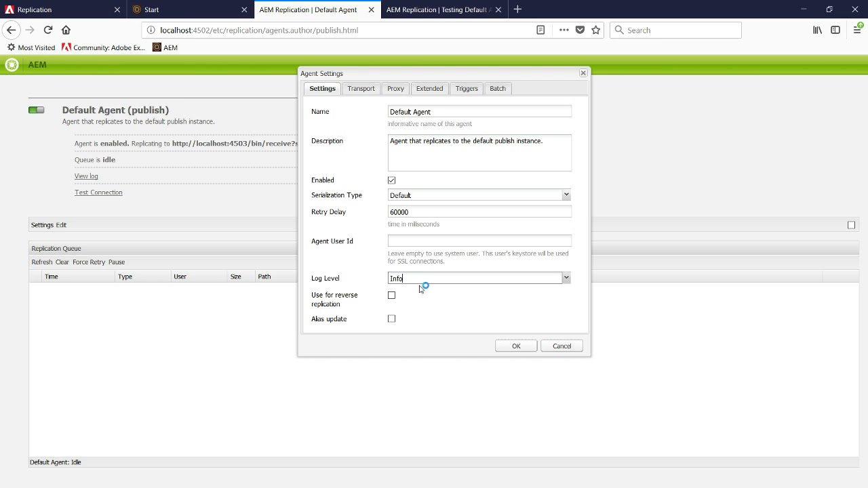Switch to the Extended tab
The image size is (868, 488).
pyautogui.click(x=429, y=88)
